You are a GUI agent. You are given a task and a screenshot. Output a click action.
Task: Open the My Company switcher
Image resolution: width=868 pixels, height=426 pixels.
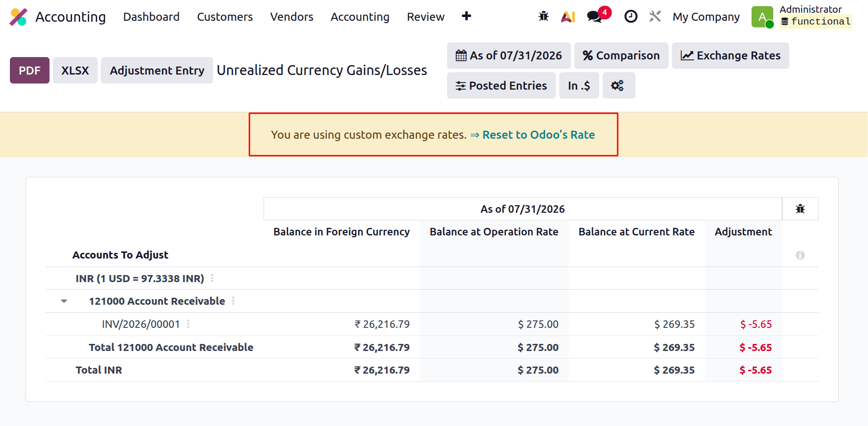click(706, 17)
